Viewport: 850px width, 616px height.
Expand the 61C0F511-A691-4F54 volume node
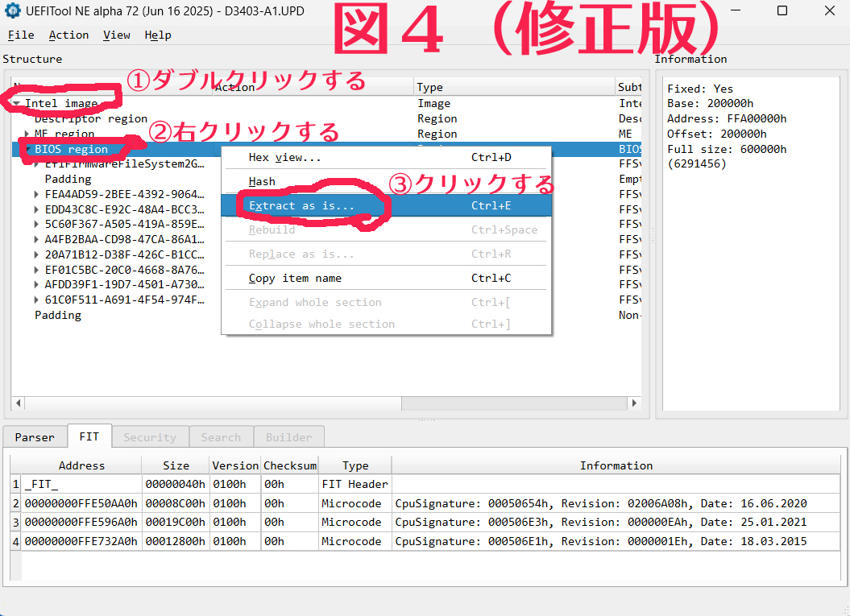click(x=37, y=300)
